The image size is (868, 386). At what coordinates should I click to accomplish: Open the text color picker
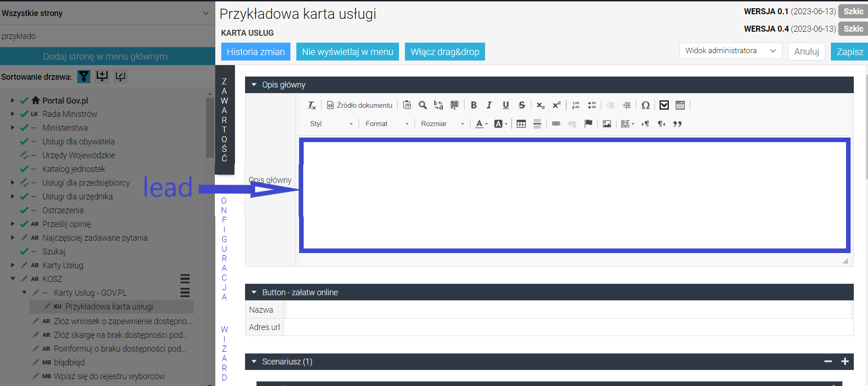click(x=481, y=124)
